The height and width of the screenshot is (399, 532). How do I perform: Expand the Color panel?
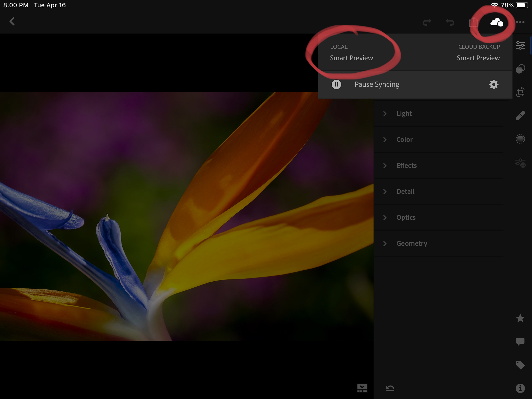(438, 139)
